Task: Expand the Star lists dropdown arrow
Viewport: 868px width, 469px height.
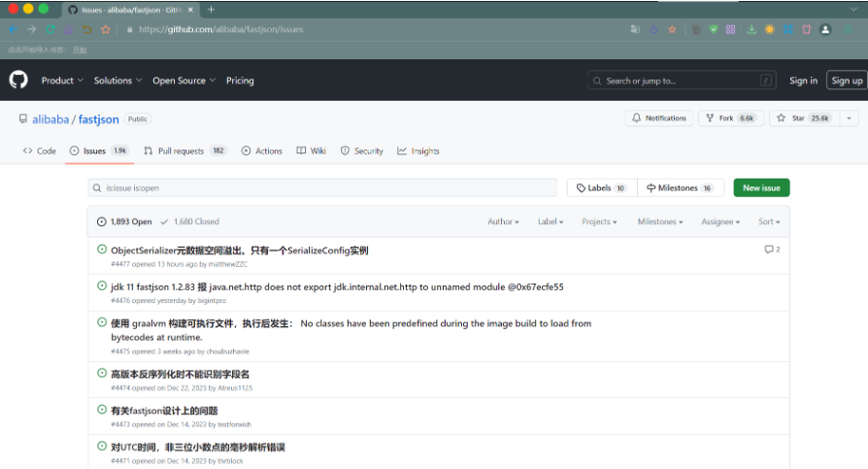Action: pos(850,117)
